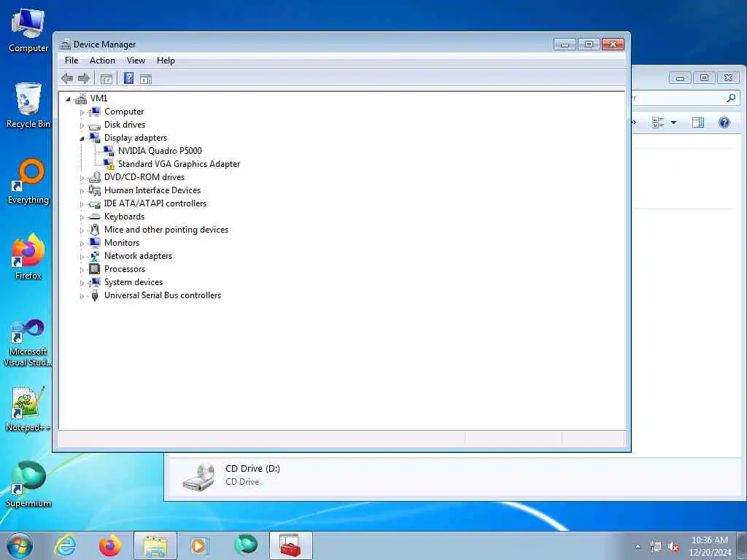This screenshot has width=747, height=560.
Task: Select the Notepad++ desktop shortcut
Action: tap(28, 409)
